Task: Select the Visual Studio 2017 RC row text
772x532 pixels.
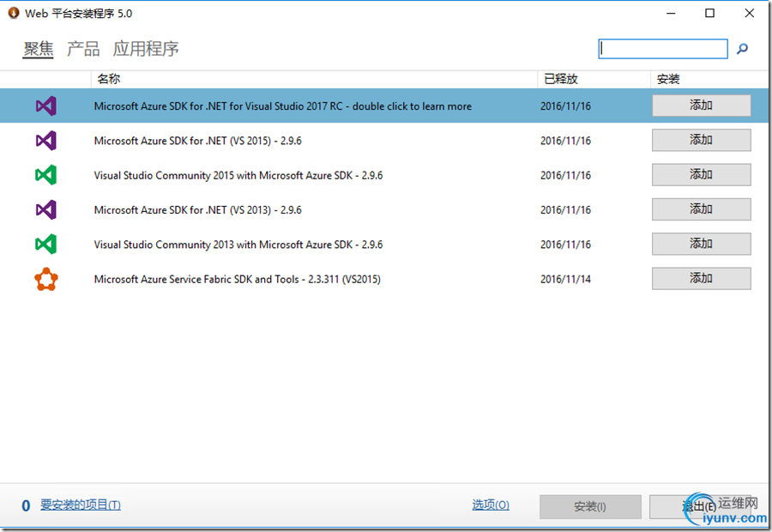Action: click(x=282, y=106)
